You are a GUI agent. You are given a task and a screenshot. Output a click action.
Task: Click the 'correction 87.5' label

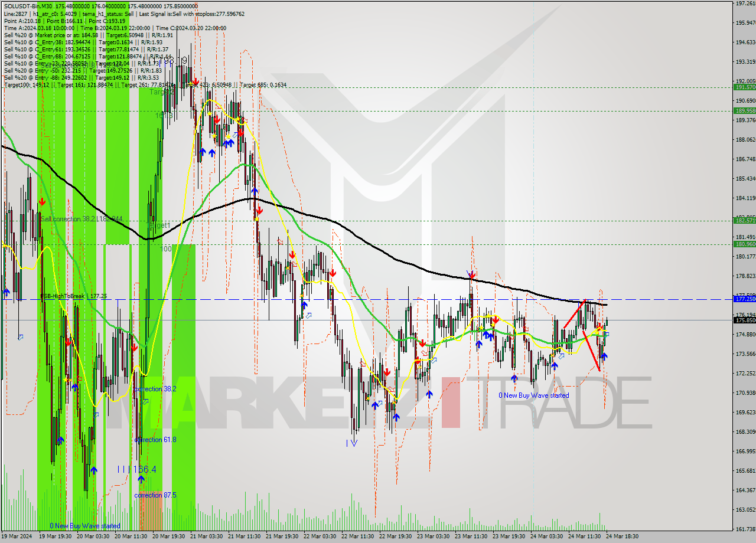tap(155, 495)
